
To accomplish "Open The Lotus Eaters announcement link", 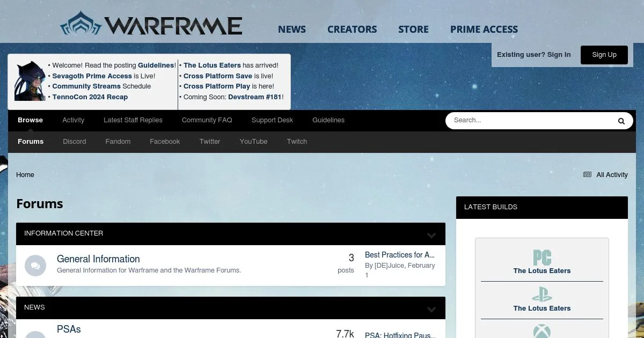I will (212, 65).
